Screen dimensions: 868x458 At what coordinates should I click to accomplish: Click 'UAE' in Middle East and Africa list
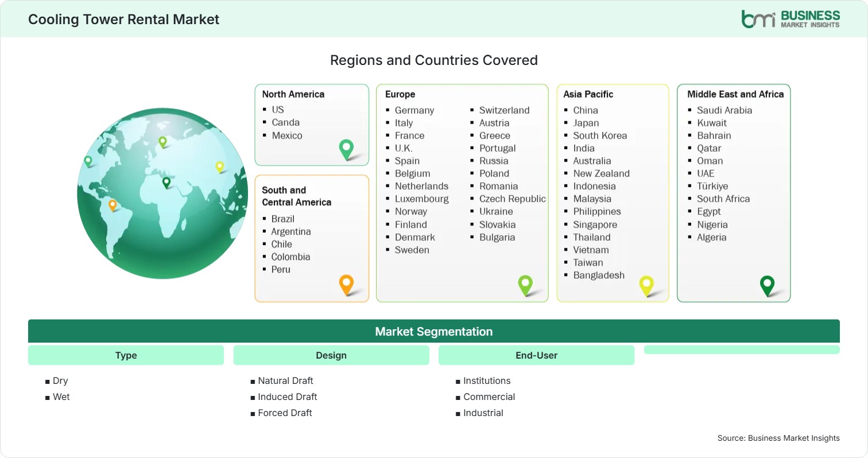(706, 173)
